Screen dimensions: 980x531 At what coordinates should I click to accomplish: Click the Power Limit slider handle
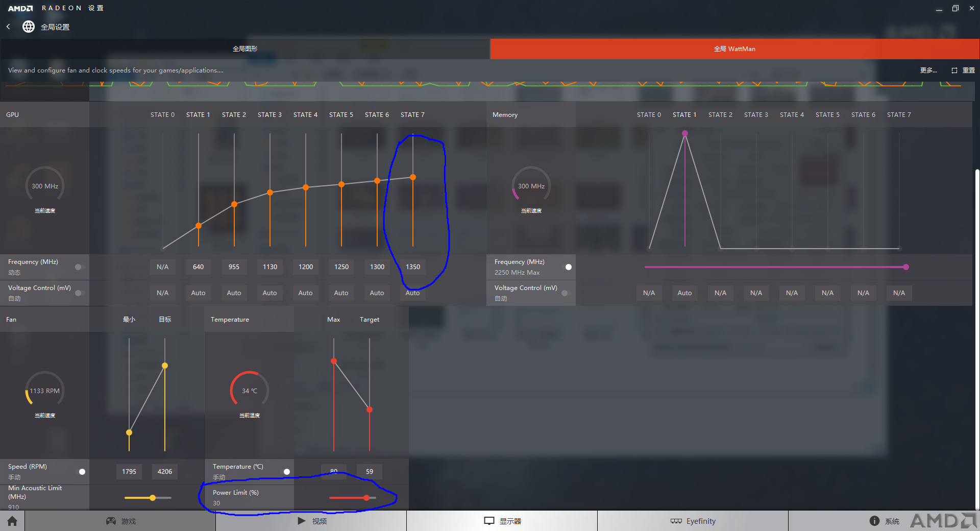point(366,498)
